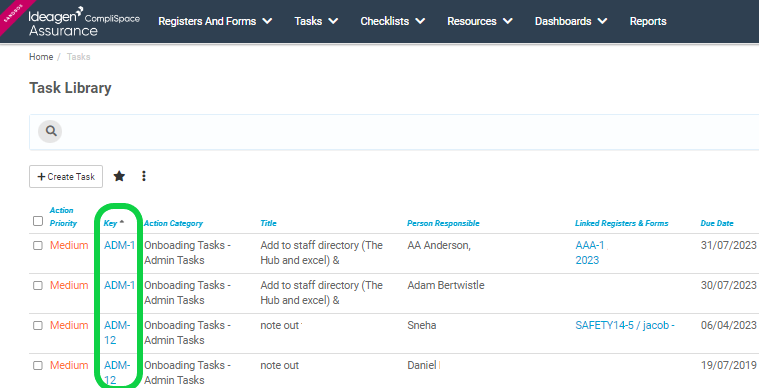Click the Create Task button
Screen dimensions: 759x388
coord(66,177)
